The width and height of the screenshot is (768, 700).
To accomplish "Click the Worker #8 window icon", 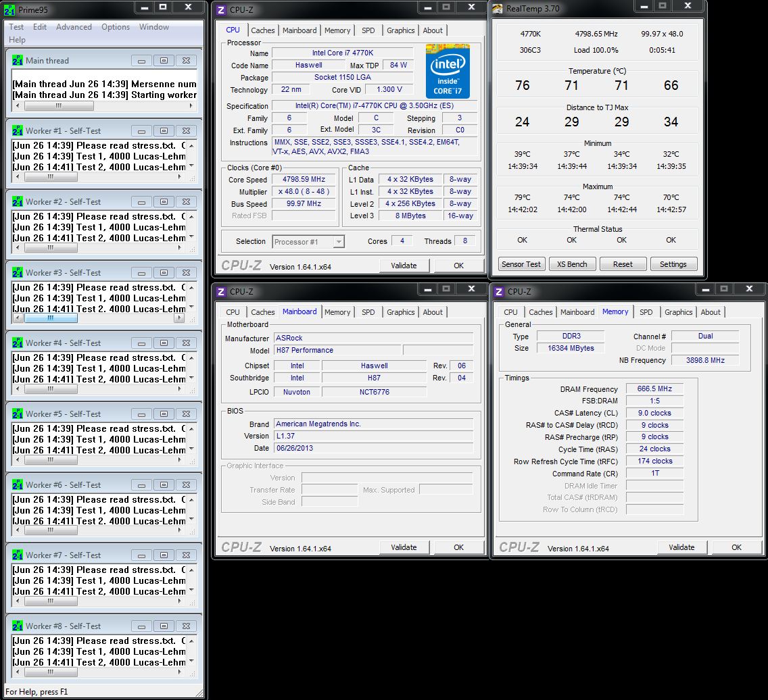I will (x=17, y=626).
